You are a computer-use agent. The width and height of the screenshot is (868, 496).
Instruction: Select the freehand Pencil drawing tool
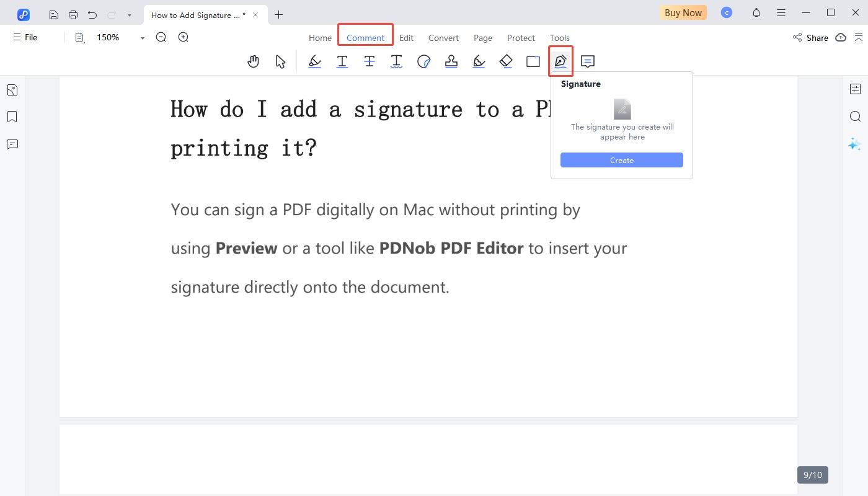tap(478, 61)
